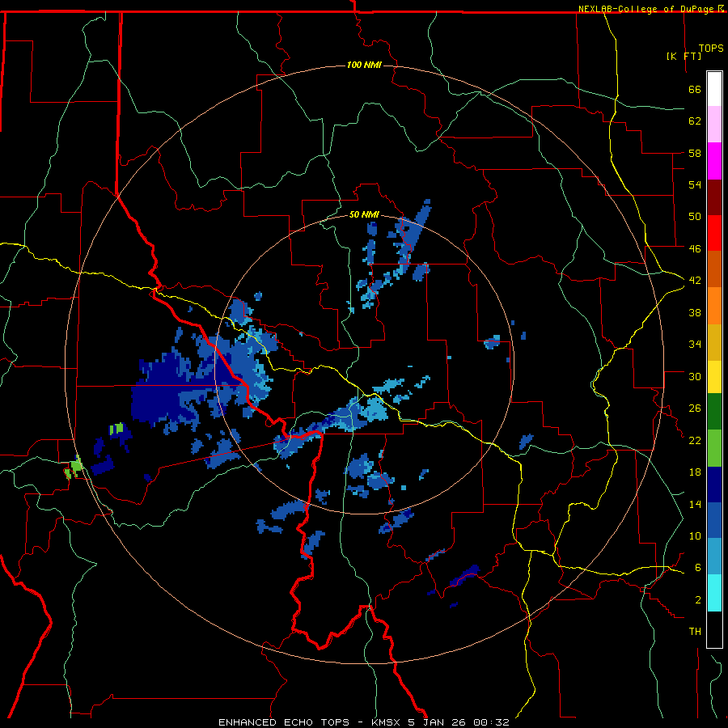Click the legend value 22
This screenshot has height=728, width=728.
coord(695,440)
